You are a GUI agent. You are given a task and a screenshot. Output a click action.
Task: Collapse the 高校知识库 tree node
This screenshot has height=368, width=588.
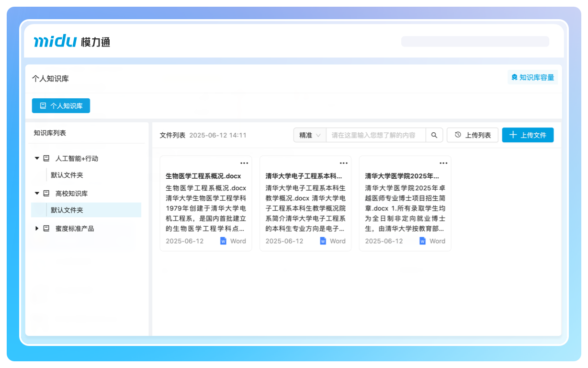[37, 194]
